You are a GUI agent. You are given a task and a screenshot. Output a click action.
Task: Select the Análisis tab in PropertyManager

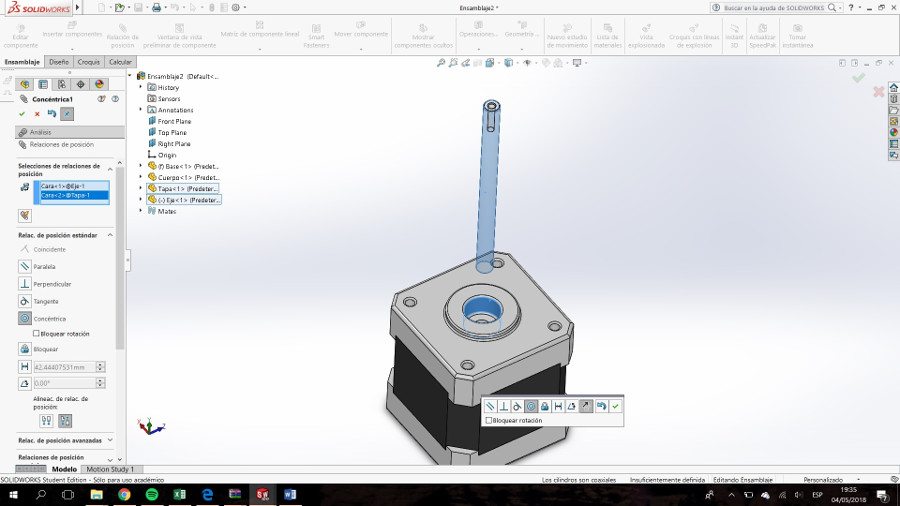click(69, 132)
